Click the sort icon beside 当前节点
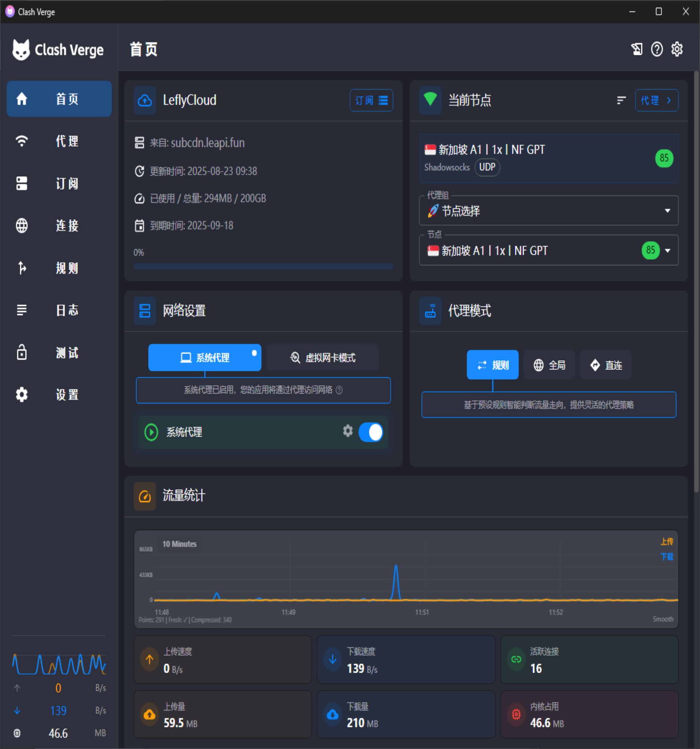 click(621, 100)
